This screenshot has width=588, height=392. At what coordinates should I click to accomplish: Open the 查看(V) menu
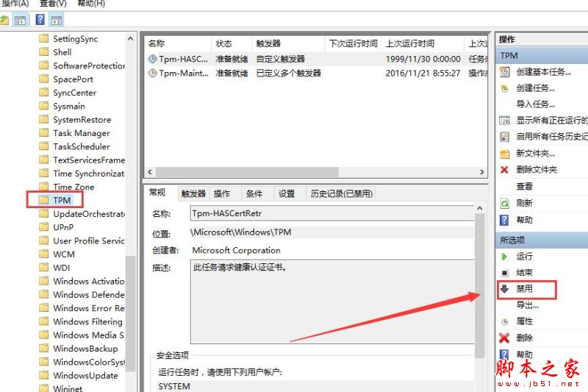click(x=53, y=4)
